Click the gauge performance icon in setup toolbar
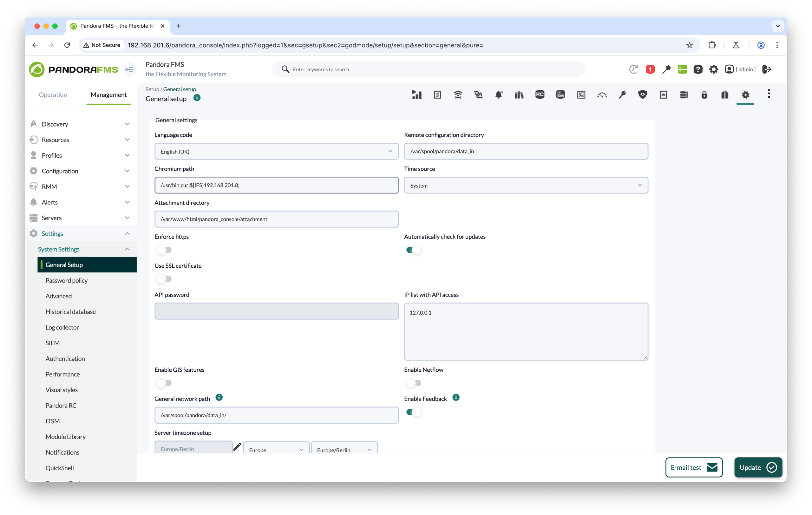 click(602, 95)
